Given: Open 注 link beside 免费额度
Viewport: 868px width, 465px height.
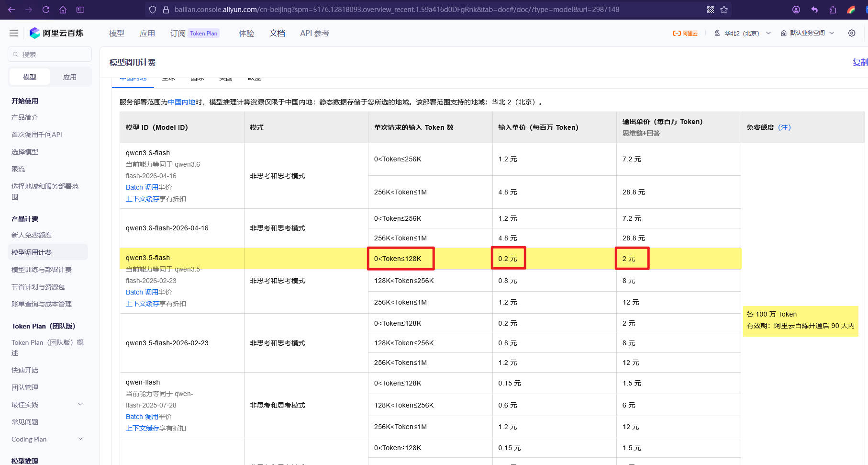Looking at the screenshot, I should point(784,127).
